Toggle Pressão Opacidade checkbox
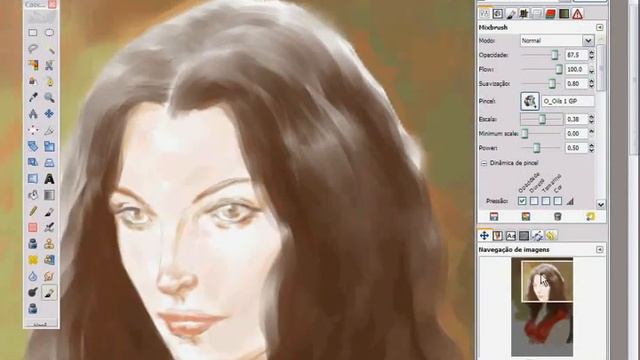This screenshot has height=360, width=640. [x=522, y=201]
